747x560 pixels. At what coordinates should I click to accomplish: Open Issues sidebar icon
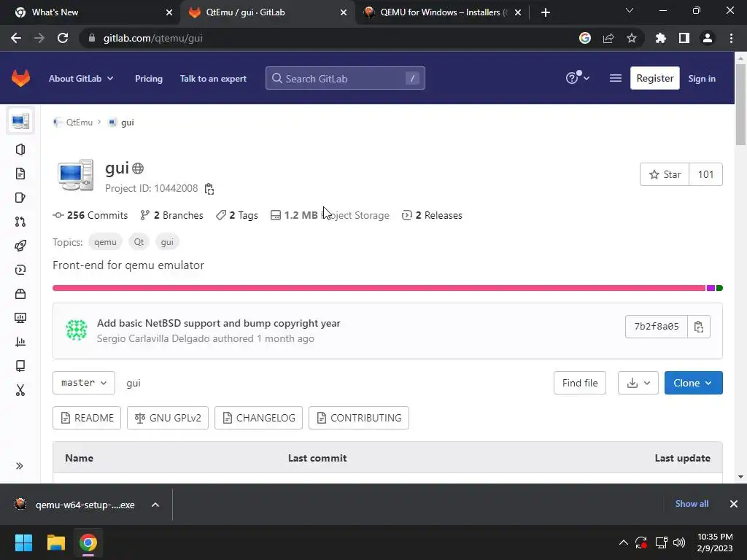[x=20, y=198]
